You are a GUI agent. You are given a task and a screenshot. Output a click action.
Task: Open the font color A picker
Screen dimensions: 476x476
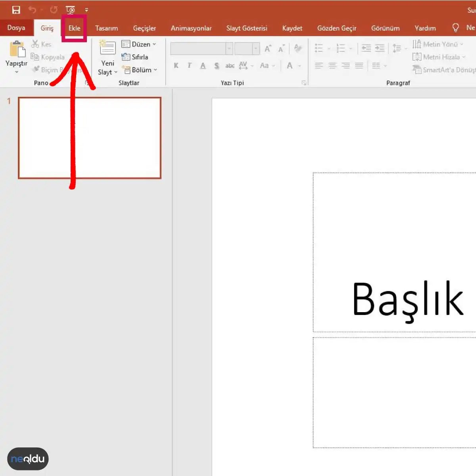click(x=290, y=65)
